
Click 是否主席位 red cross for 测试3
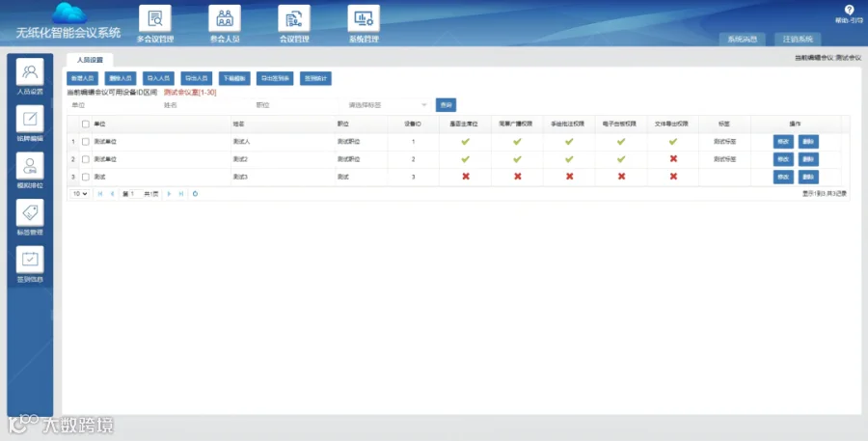pyautogui.click(x=466, y=177)
